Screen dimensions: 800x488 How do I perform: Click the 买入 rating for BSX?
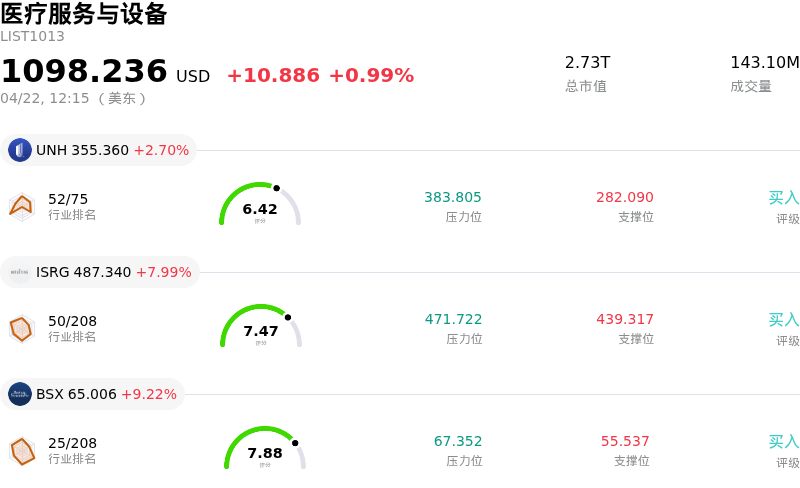pos(783,442)
